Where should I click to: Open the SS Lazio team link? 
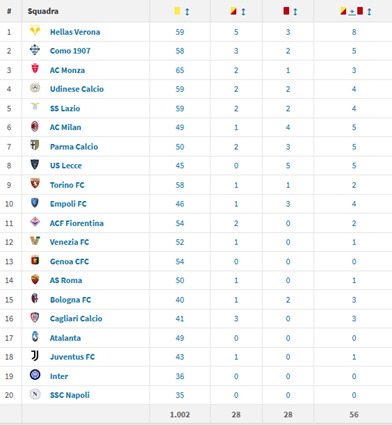(65, 108)
